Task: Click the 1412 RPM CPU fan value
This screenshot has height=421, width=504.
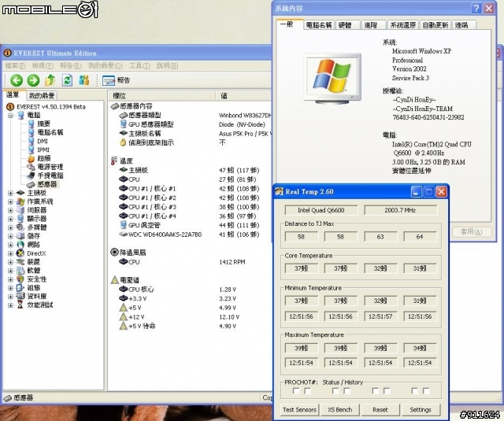Action: (x=232, y=262)
